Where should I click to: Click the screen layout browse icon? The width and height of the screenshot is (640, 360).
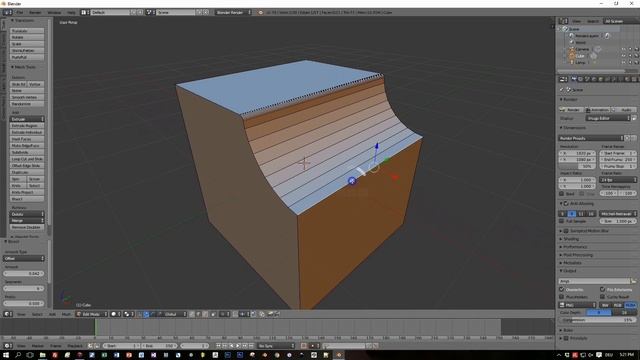(84, 12)
